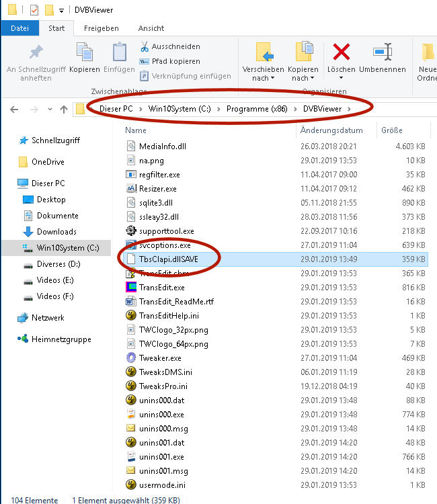This screenshot has width=437, height=504.
Task: Click Win10System (C:) breadcrumb in address bar
Action: pyautogui.click(x=180, y=109)
